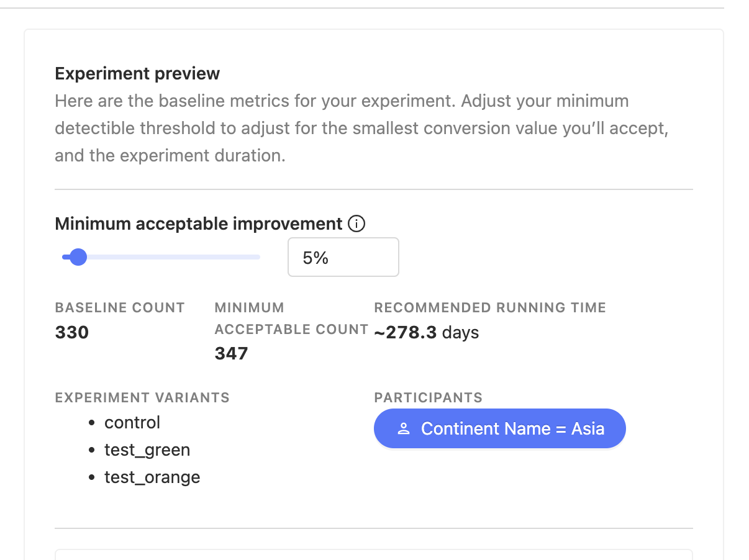
Task: Click the Baseline Count value 330
Action: (x=71, y=332)
